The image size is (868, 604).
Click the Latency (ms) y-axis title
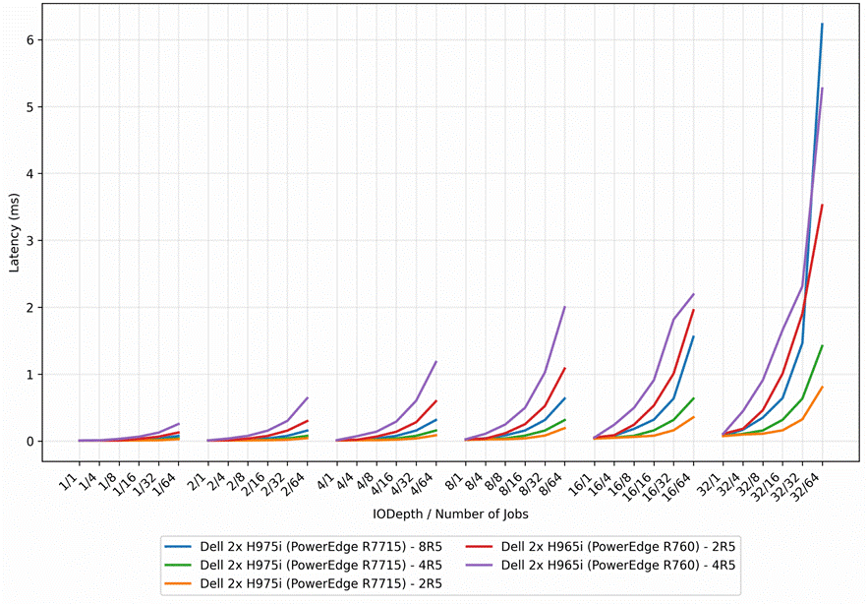pos(15,233)
